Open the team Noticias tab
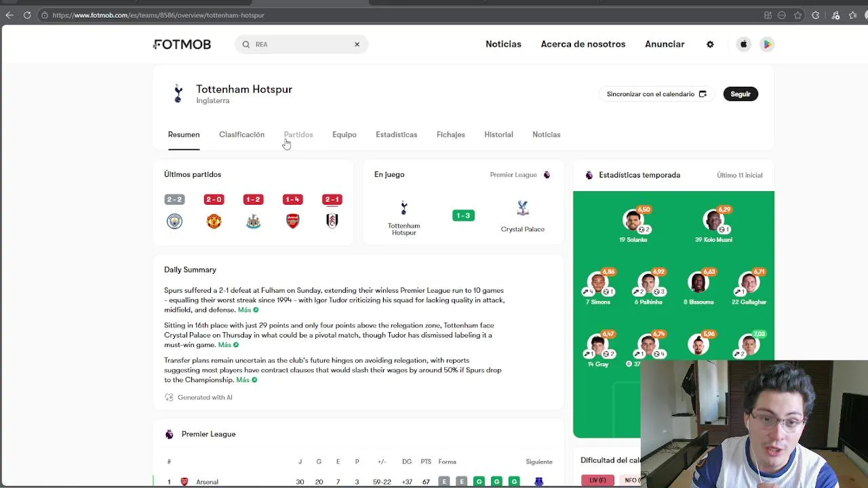Image resolution: width=868 pixels, height=488 pixels. click(x=547, y=134)
